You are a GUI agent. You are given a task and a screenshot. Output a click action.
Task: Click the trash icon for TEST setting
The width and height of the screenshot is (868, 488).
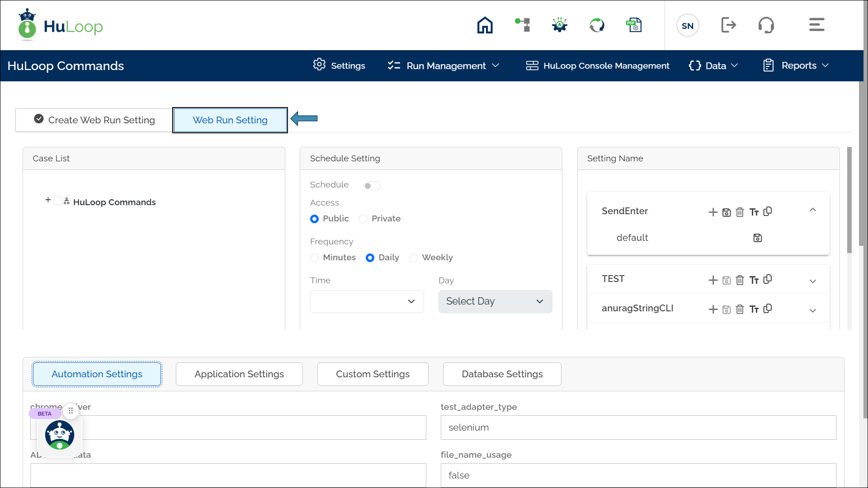click(740, 280)
